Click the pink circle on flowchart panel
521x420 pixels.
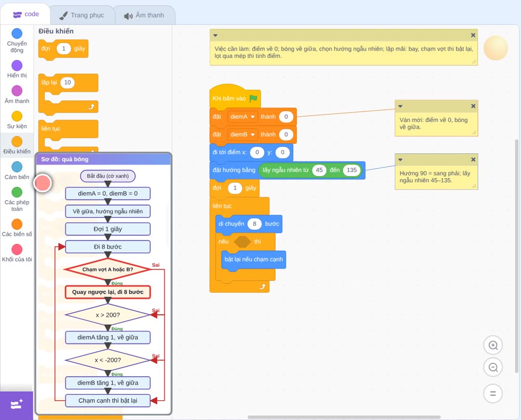(43, 183)
